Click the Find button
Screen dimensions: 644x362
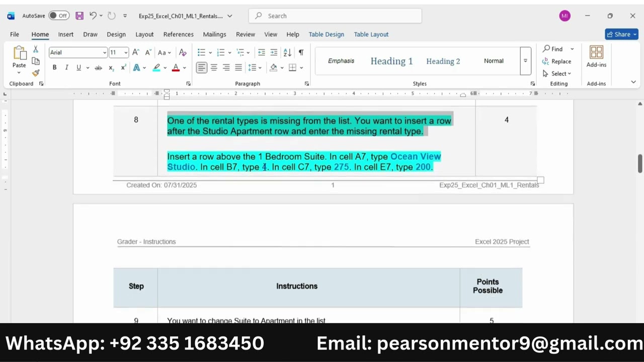point(552,49)
